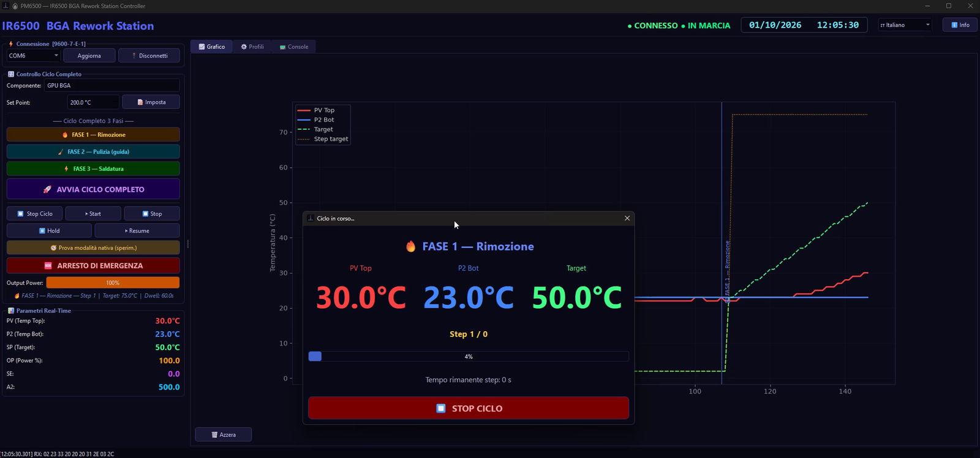Click the icon beside Controllo Ciclo Completo
Screen dimensions: 980x458
click(x=11, y=74)
